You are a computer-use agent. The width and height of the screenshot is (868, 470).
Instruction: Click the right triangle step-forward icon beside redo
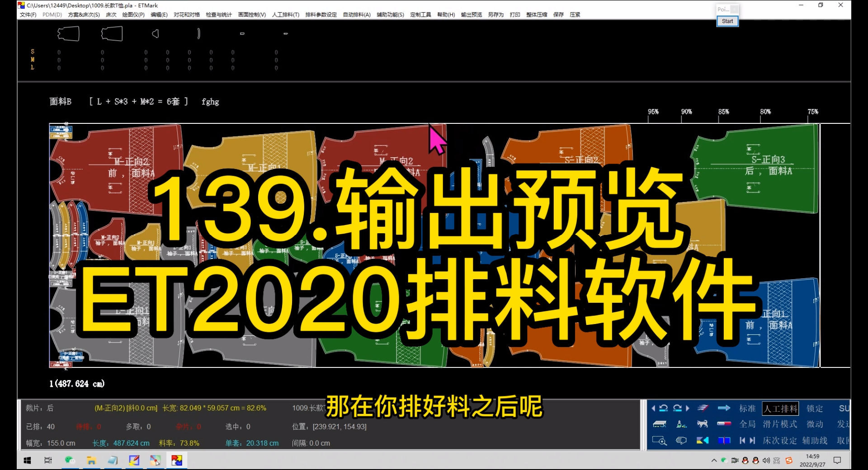(x=688, y=408)
